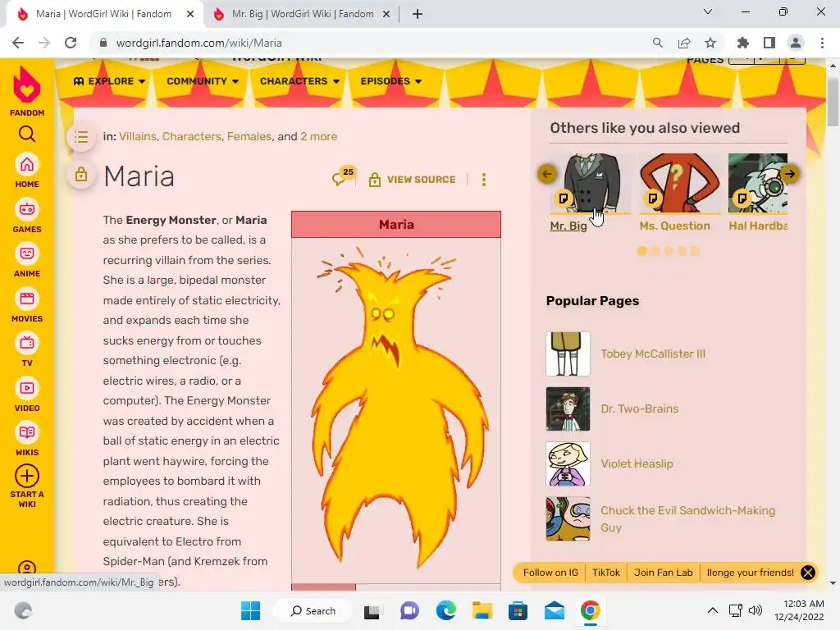The width and height of the screenshot is (840, 630).
Task: Click View Source button
Action: [x=412, y=180]
